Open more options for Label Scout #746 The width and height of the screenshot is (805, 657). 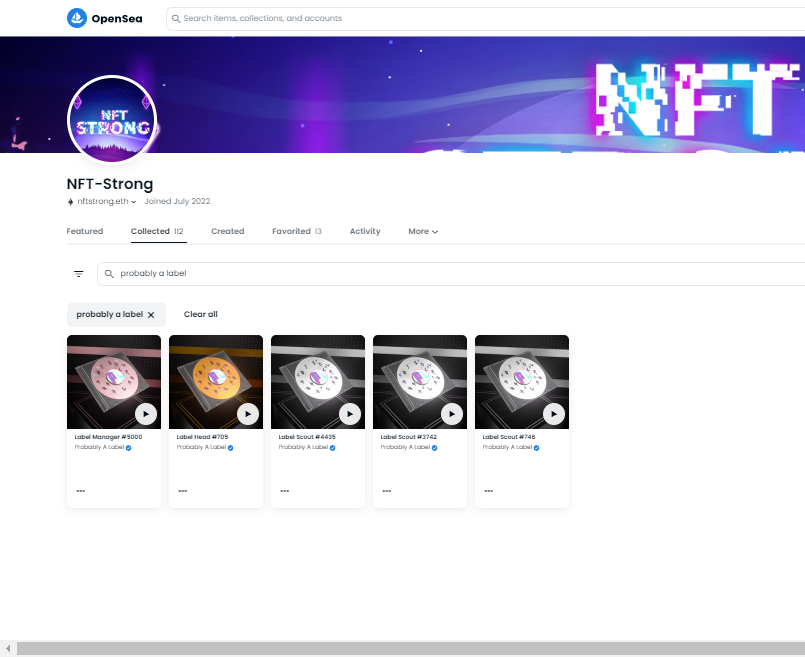489,491
